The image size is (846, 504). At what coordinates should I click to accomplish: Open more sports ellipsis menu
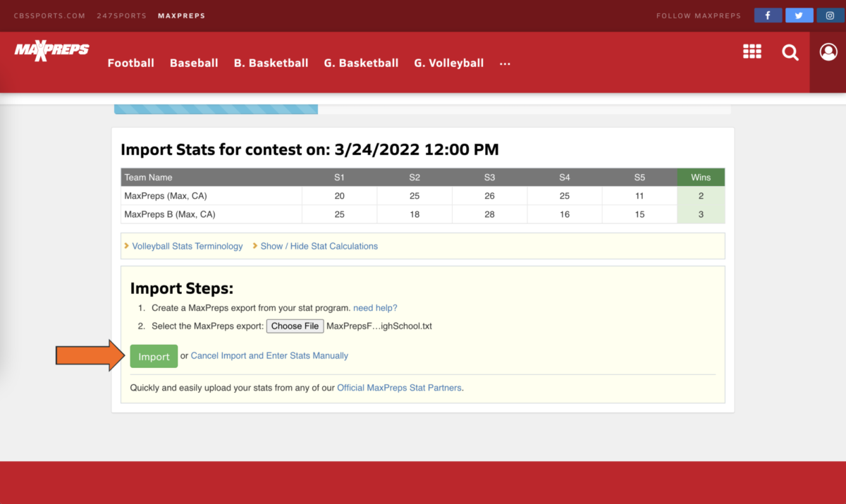pyautogui.click(x=505, y=63)
